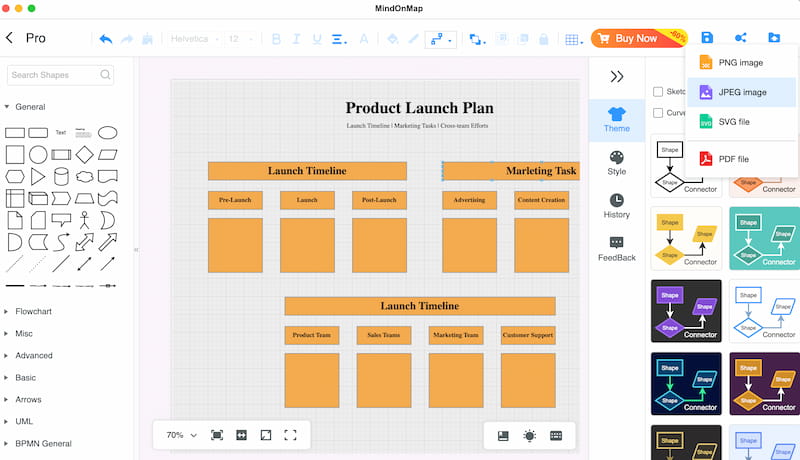
Task: Toggle the Curve checkbox
Action: [x=658, y=113]
